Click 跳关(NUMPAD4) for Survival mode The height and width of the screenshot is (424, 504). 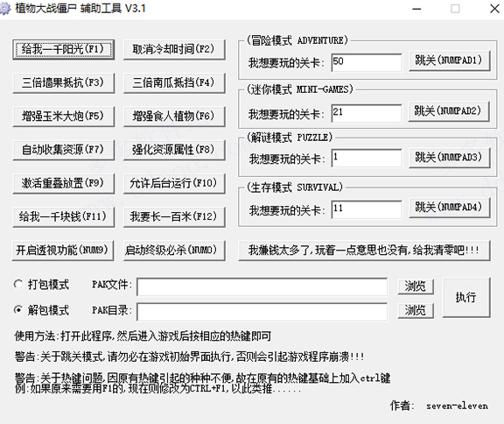pyautogui.click(x=450, y=208)
